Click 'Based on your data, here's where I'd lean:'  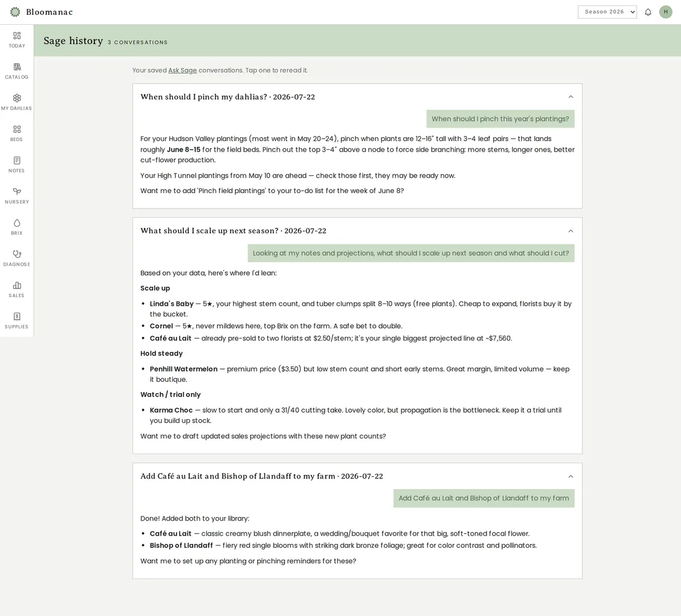pyautogui.click(x=209, y=273)
